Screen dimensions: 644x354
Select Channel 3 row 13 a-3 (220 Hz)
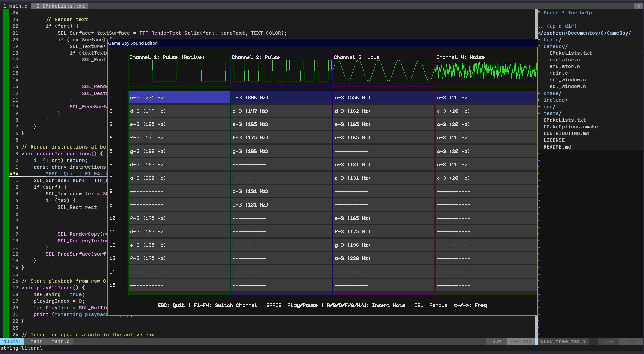point(384,258)
